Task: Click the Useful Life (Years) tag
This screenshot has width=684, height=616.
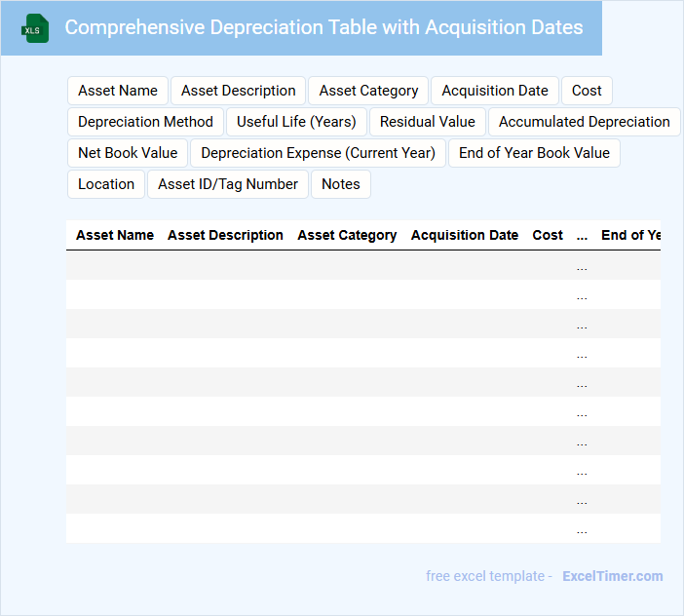Action: click(296, 122)
